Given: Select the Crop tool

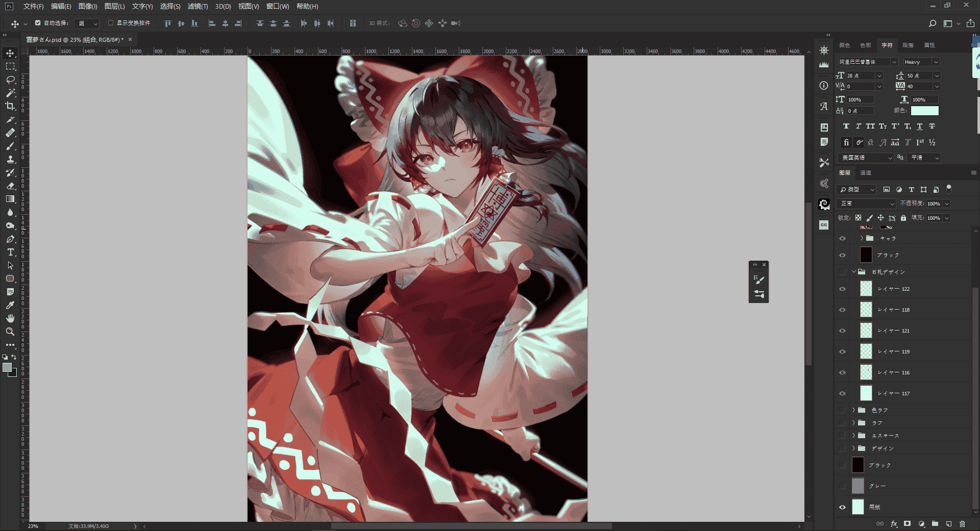Looking at the screenshot, I should click(x=10, y=106).
